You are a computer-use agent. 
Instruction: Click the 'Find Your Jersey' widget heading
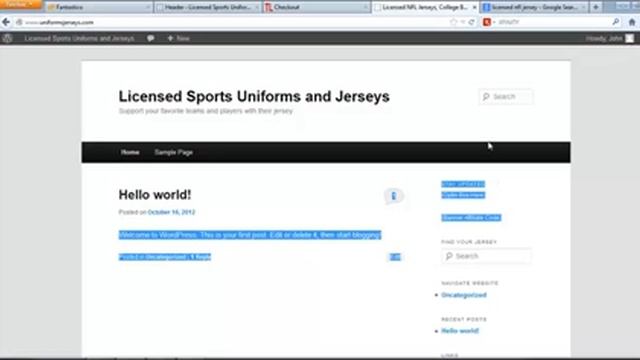(469, 242)
